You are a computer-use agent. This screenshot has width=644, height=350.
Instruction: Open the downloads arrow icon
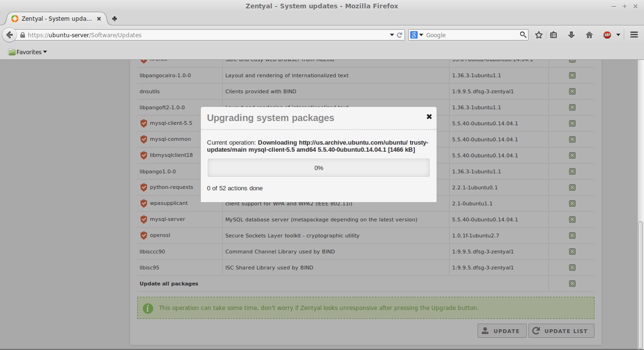[571, 35]
